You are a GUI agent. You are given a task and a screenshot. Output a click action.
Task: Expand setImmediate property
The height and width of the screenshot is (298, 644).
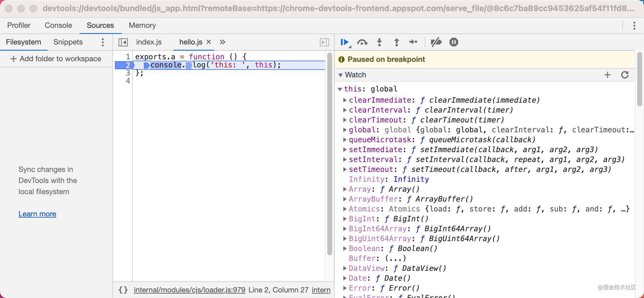point(345,150)
